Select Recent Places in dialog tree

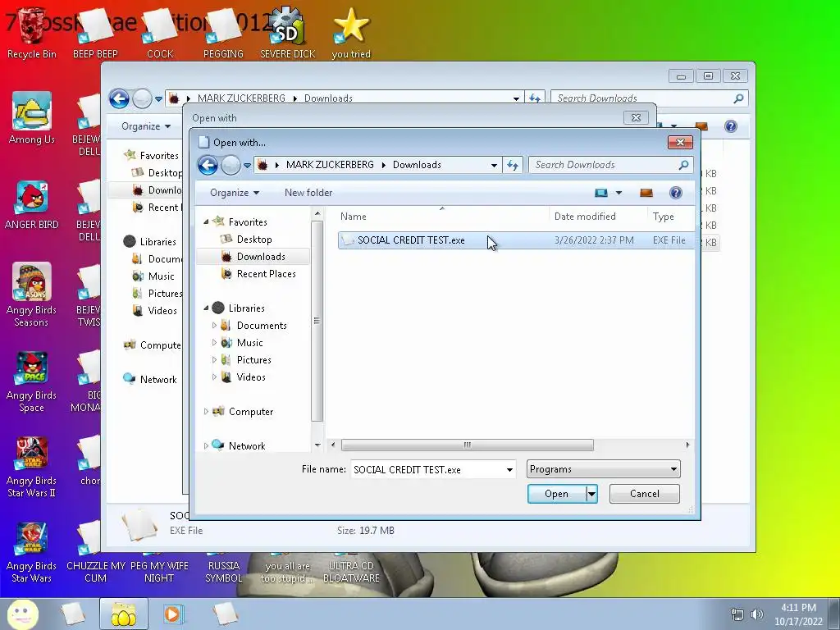pos(267,274)
